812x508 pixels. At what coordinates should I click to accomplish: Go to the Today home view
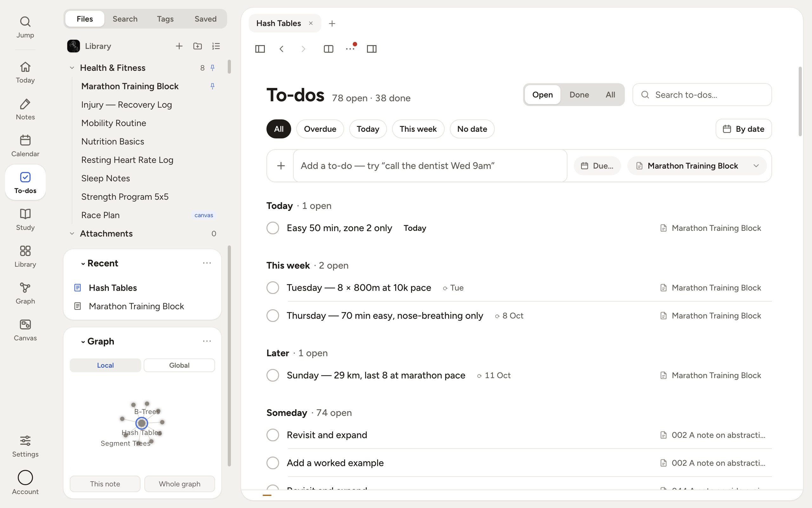(x=25, y=72)
